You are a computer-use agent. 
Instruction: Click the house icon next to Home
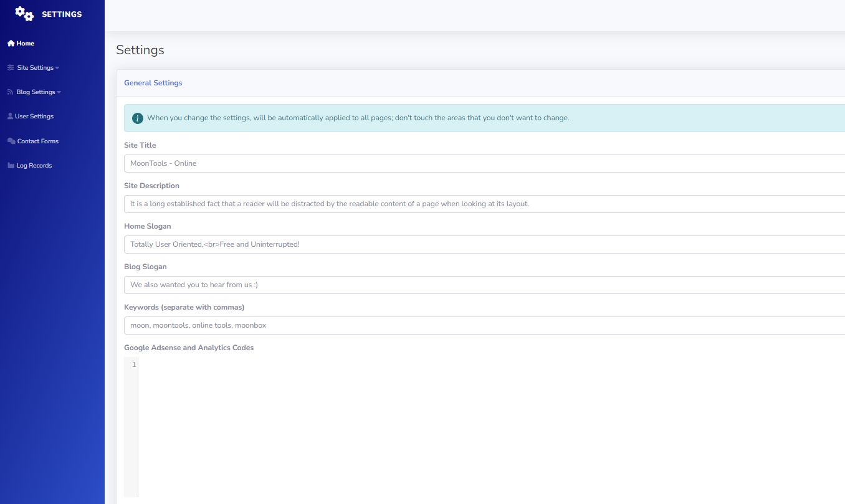11,44
